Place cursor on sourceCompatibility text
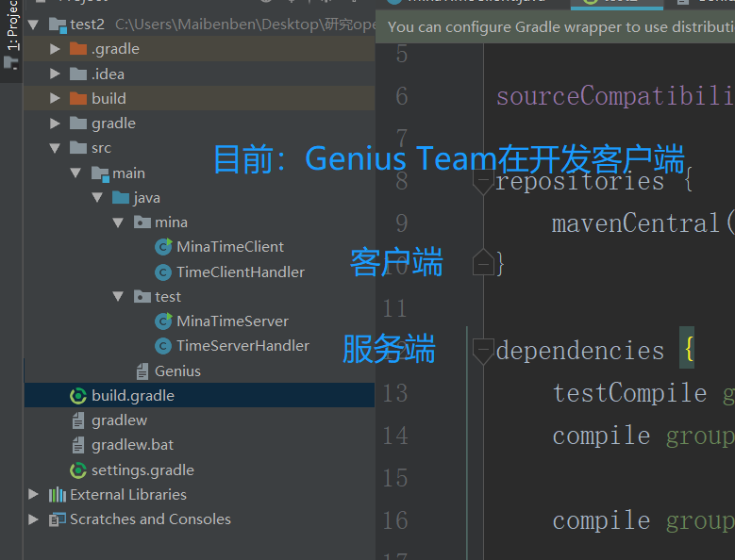 [x=615, y=96]
